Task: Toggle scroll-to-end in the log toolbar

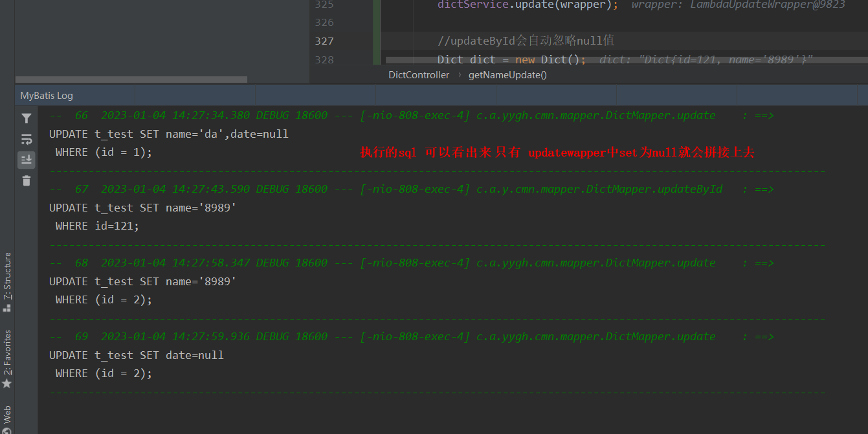Action: [x=26, y=160]
